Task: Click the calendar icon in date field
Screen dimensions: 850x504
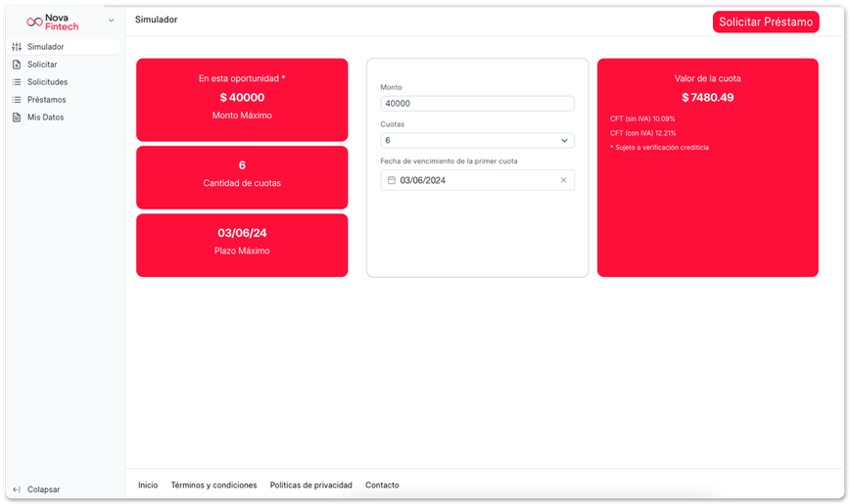Action: pyautogui.click(x=392, y=180)
